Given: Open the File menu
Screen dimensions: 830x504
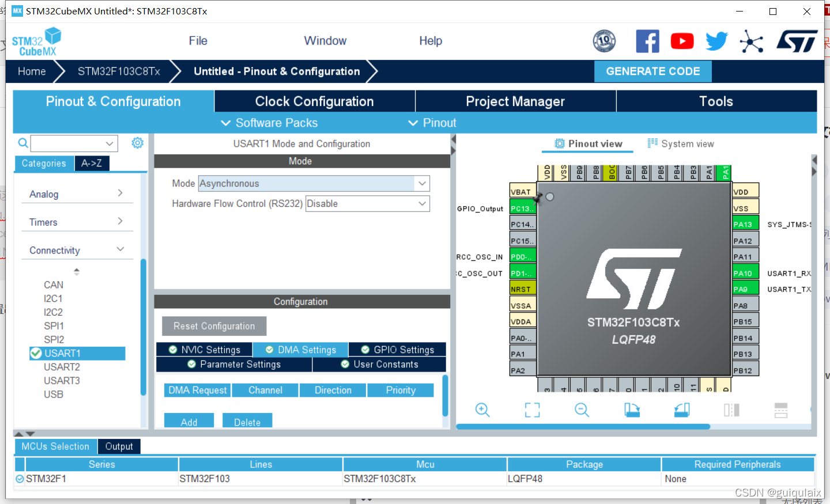Looking at the screenshot, I should (x=198, y=40).
